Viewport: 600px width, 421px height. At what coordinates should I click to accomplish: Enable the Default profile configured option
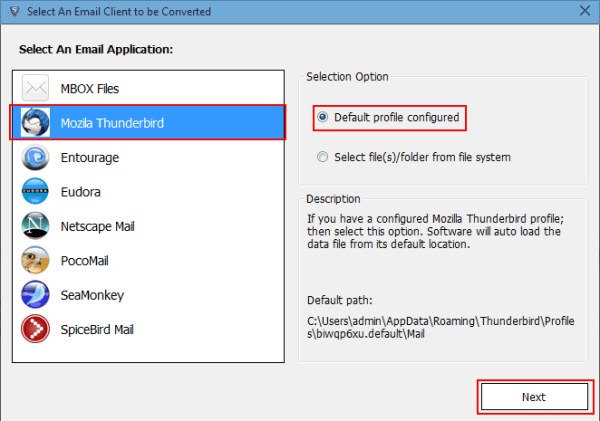322,118
